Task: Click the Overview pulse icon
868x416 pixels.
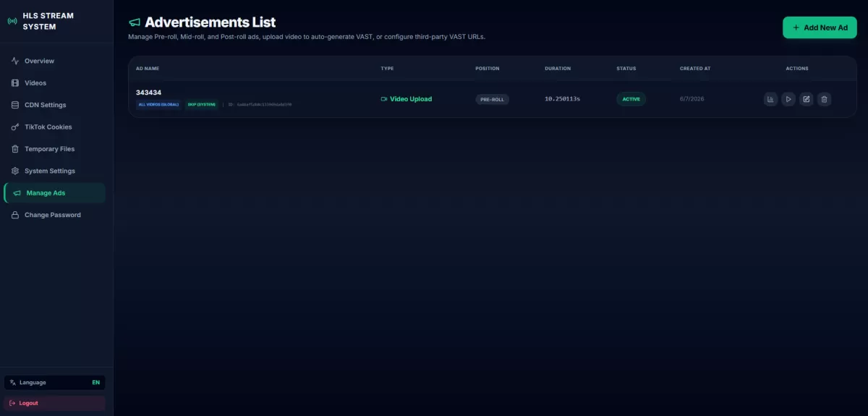Action: 15,61
